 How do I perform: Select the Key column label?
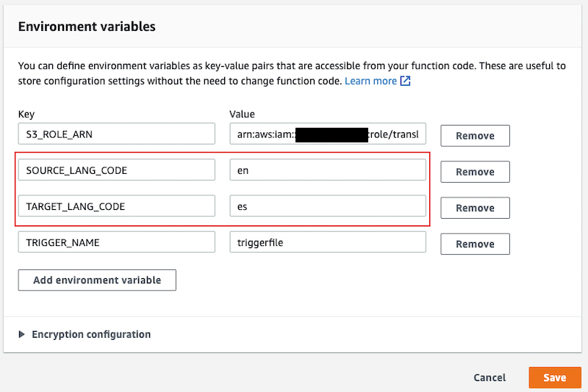pyautogui.click(x=26, y=114)
